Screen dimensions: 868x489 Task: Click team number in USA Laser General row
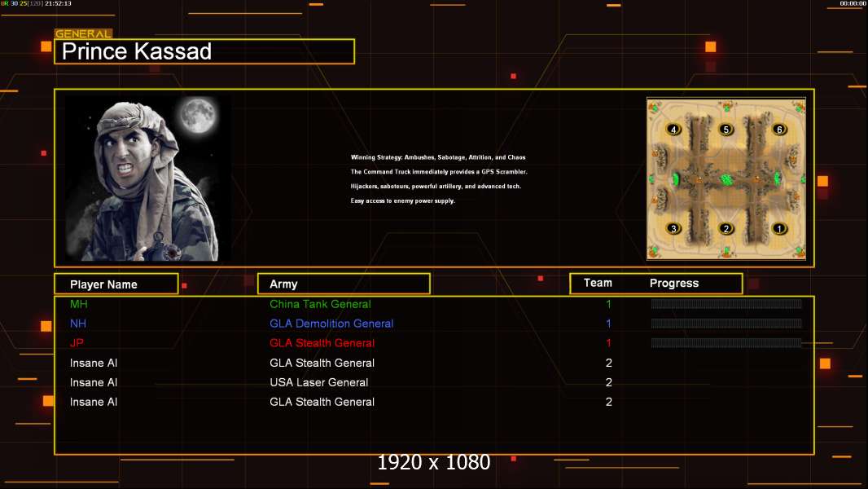tap(609, 382)
